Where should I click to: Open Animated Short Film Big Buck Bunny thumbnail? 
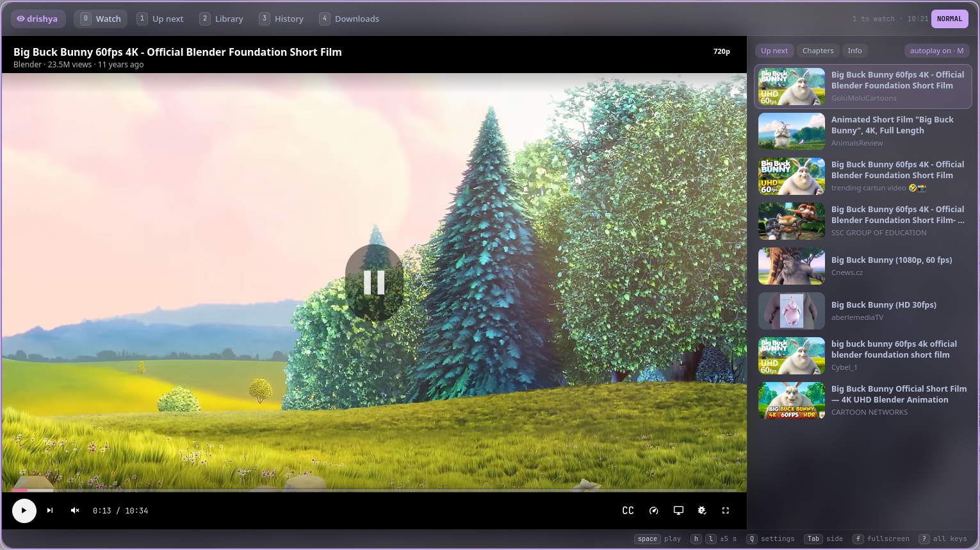click(792, 131)
